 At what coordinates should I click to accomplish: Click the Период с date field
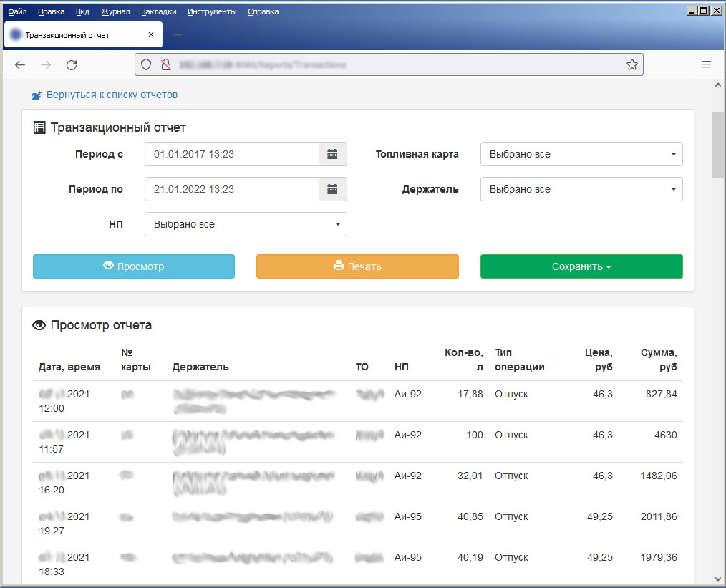click(232, 154)
